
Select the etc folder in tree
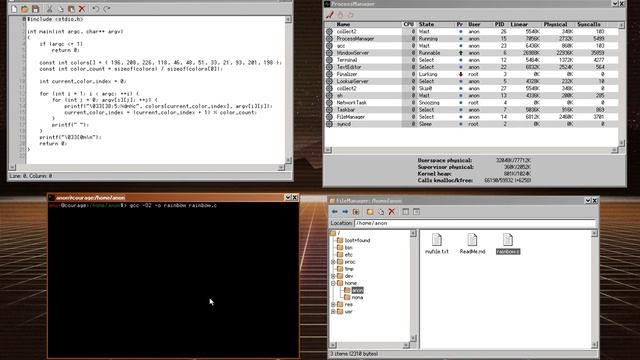[x=344, y=255]
